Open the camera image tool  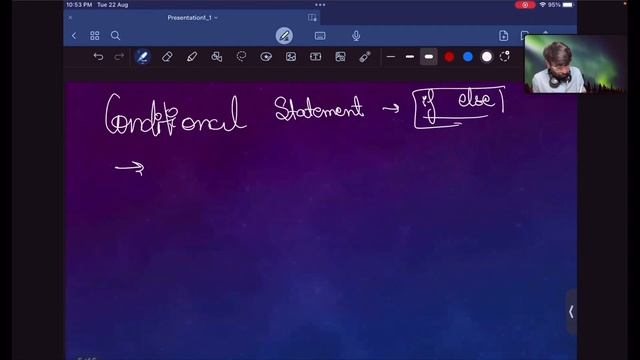coord(340,57)
